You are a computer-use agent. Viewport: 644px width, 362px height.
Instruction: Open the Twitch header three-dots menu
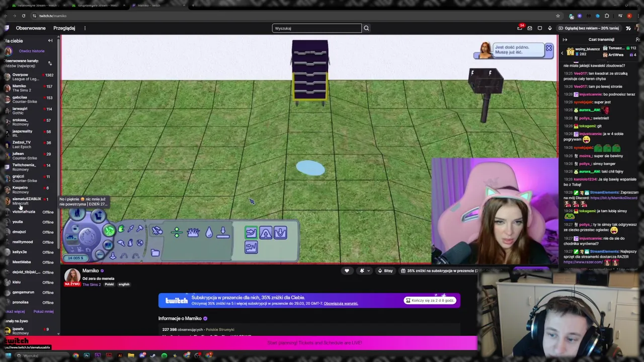pos(85,28)
